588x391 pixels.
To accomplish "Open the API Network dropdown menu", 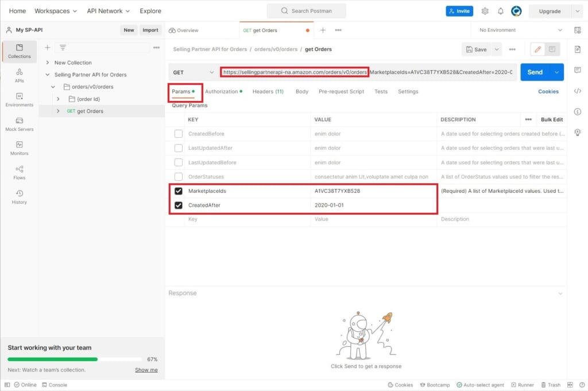I will point(109,11).
